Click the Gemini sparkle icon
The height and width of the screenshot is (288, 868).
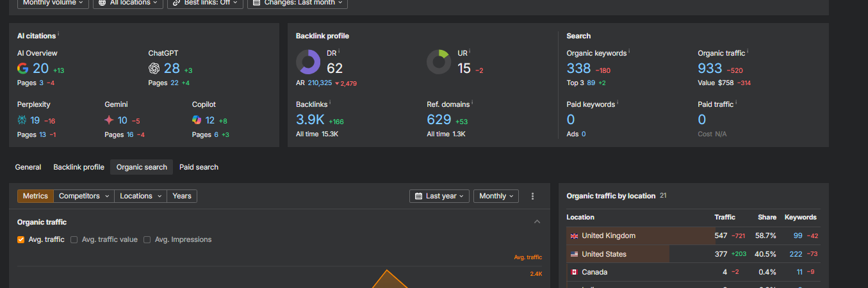[110, 120]
